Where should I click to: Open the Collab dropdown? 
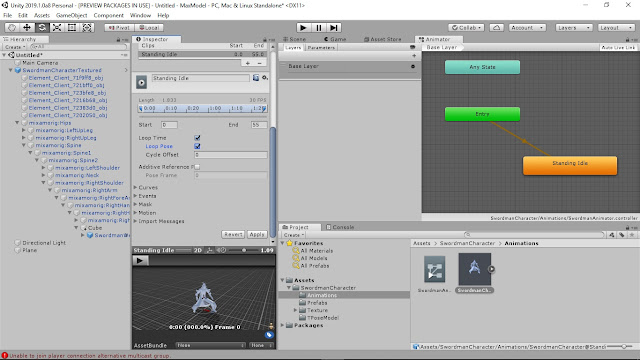coord(466,28)
